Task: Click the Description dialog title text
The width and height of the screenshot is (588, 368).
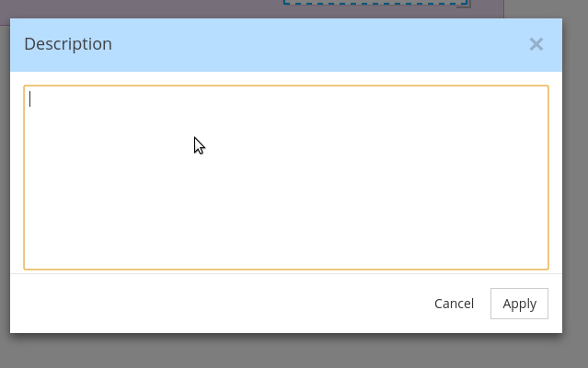Action: pos(68,44)
